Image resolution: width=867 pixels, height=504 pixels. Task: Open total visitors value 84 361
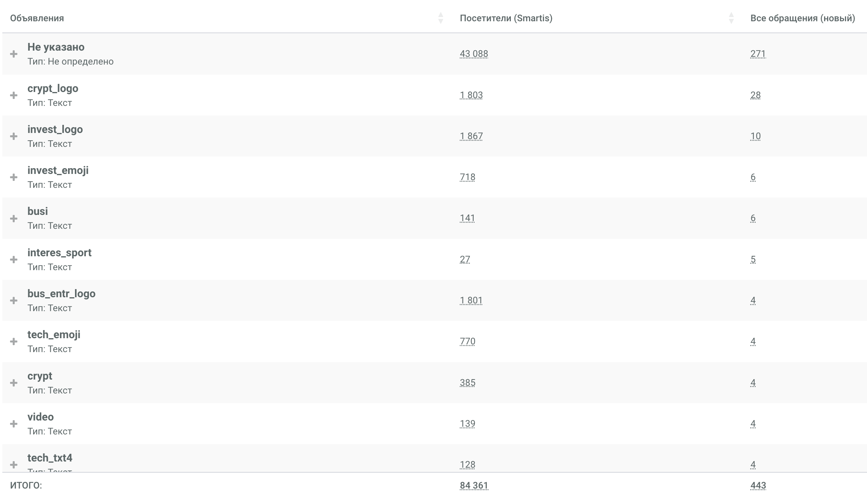474,485
